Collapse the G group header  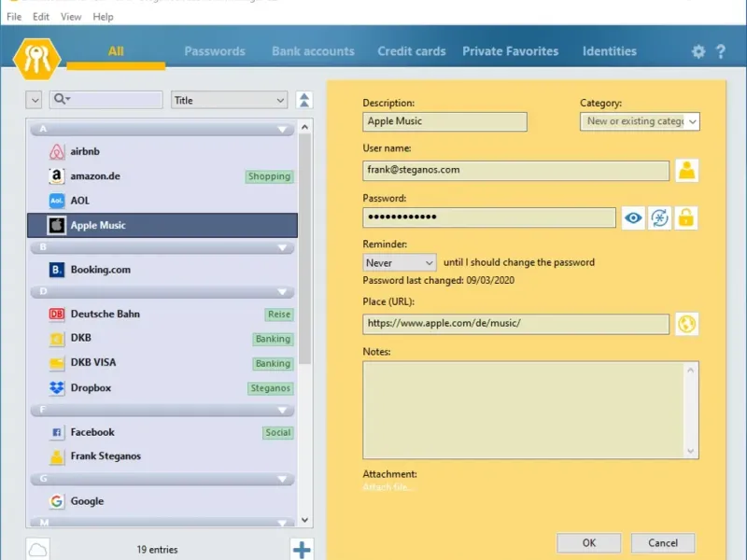click(162, 479)
